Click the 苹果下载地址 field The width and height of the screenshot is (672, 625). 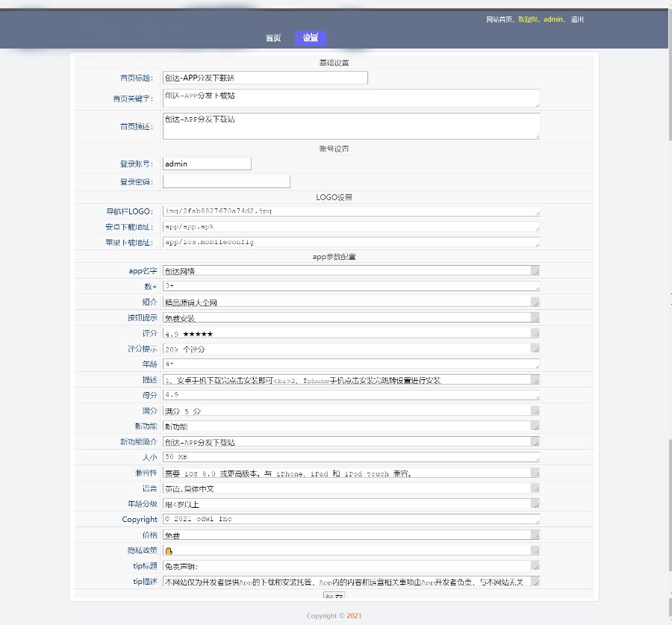coord(350,243)
